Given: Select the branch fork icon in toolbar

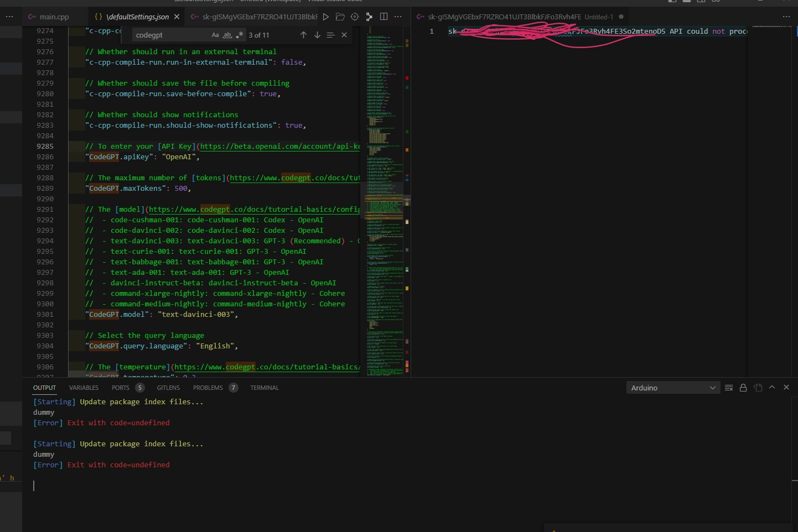Looking at the screenshot, I should [369, 17].
